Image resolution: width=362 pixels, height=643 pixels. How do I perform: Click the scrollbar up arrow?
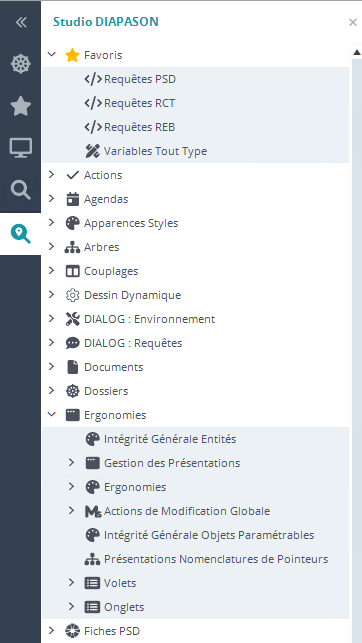click(x=356, y=52)
